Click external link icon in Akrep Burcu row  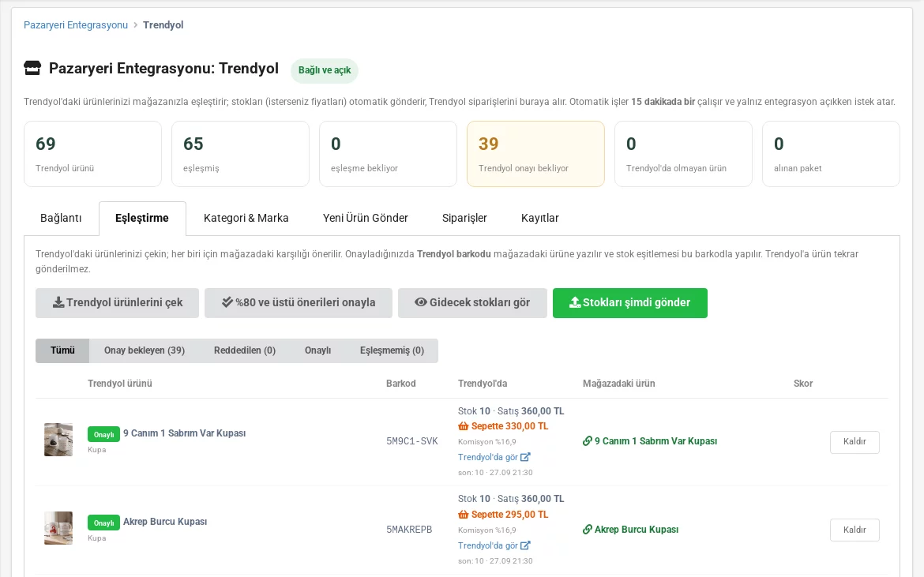point(526,545)
